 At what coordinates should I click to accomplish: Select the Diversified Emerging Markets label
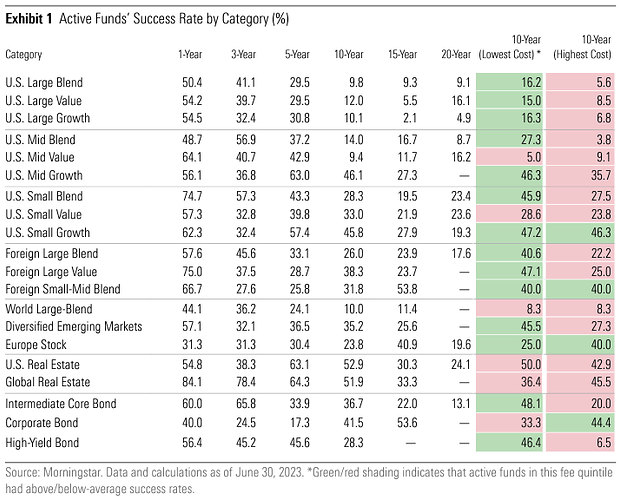click(x=74, y=326)
